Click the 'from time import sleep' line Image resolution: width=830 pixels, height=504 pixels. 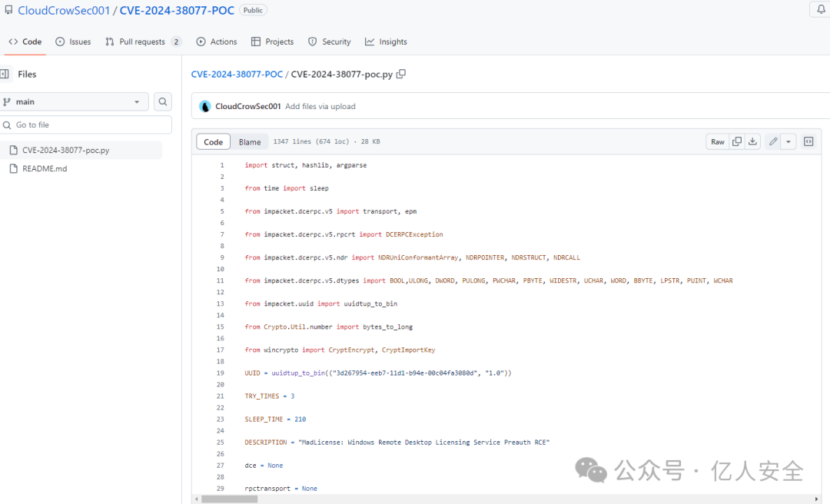(287, 188)
